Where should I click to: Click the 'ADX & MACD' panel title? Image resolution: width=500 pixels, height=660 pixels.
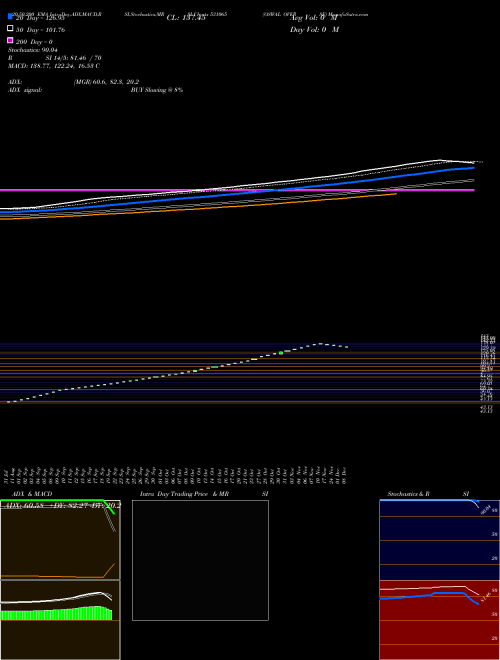[32, 494]
